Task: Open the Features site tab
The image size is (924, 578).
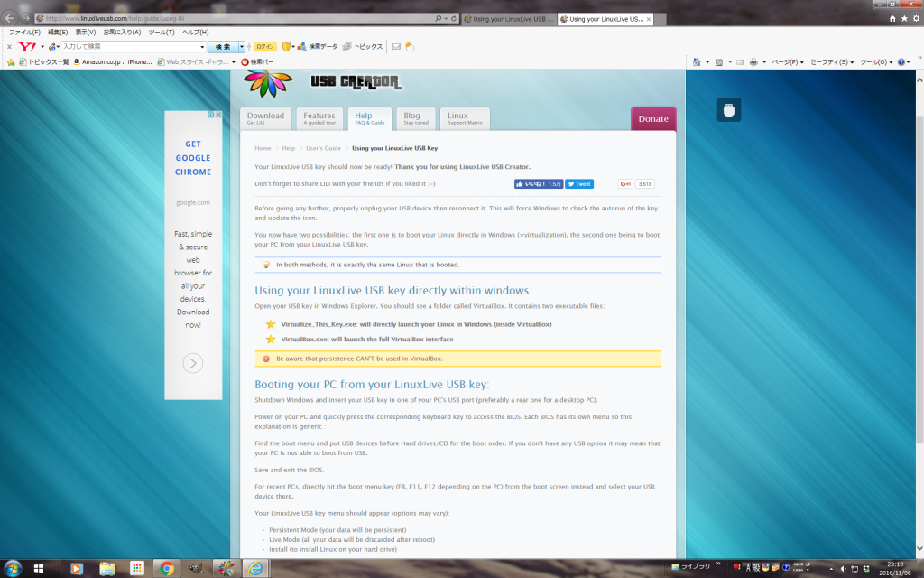Action: (319, 118)
